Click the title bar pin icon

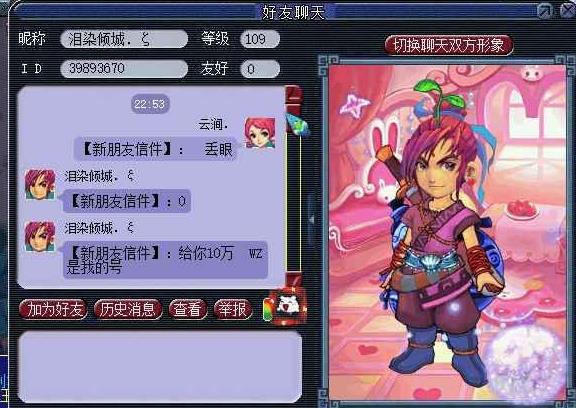click(x=546, y=11)
